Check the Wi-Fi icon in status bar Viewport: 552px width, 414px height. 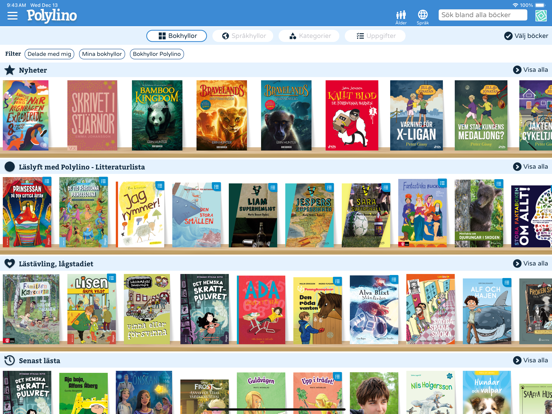(x=515, y=5)
